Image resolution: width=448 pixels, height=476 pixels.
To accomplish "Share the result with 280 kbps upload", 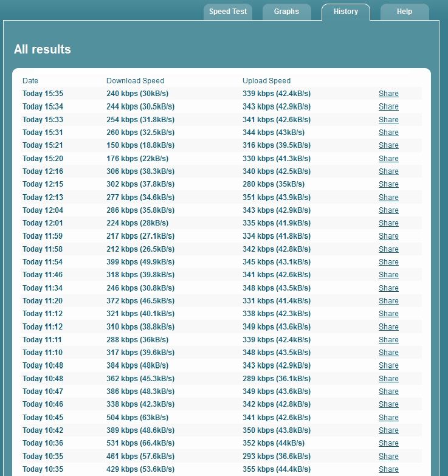I will [388, 184].
